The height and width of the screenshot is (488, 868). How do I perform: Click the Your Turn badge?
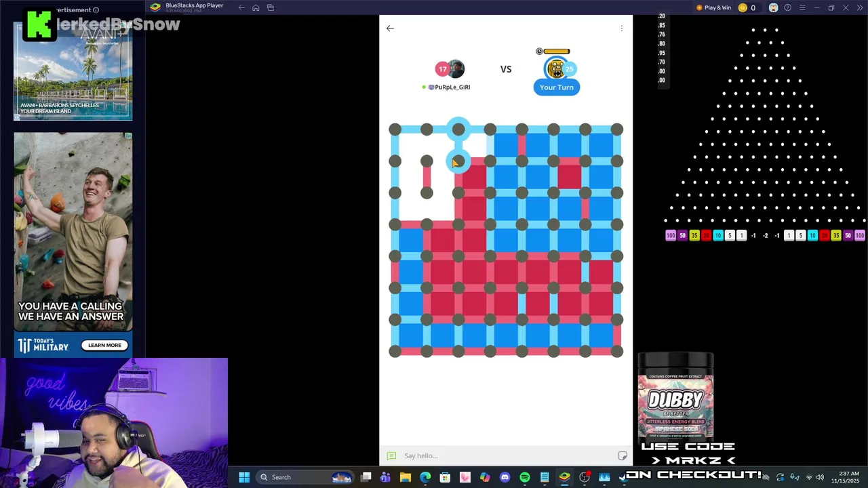coord(557,87)
